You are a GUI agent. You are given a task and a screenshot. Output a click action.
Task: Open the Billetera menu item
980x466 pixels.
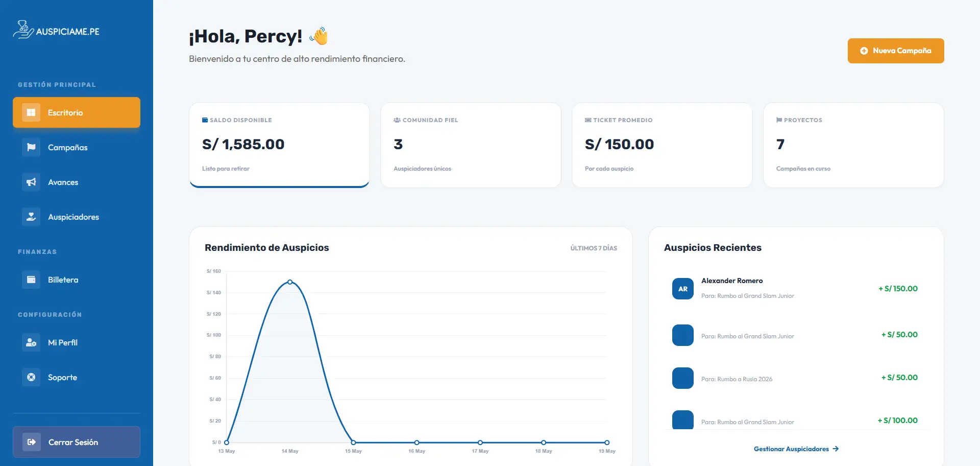coord(77,279)
